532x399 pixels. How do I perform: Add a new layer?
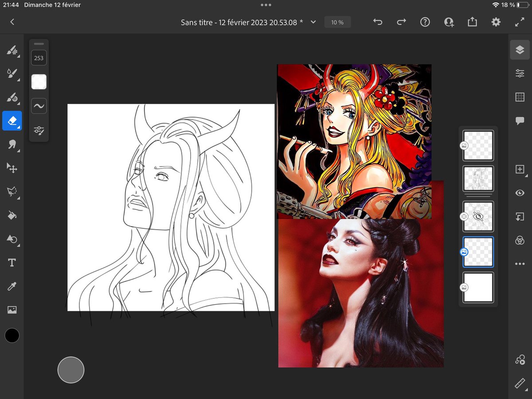pyautogui.click(x=520, y=169)
